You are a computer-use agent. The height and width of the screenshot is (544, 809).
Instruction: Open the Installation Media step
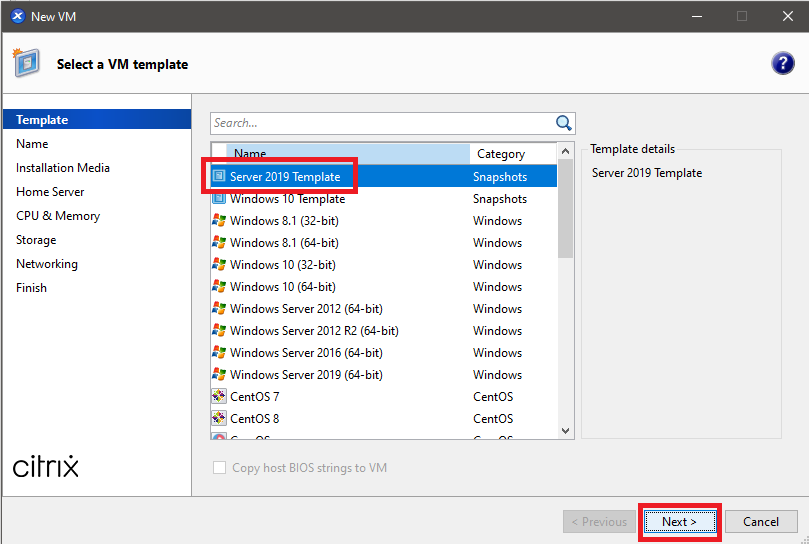pyautogui.click(x=63, y=168)
